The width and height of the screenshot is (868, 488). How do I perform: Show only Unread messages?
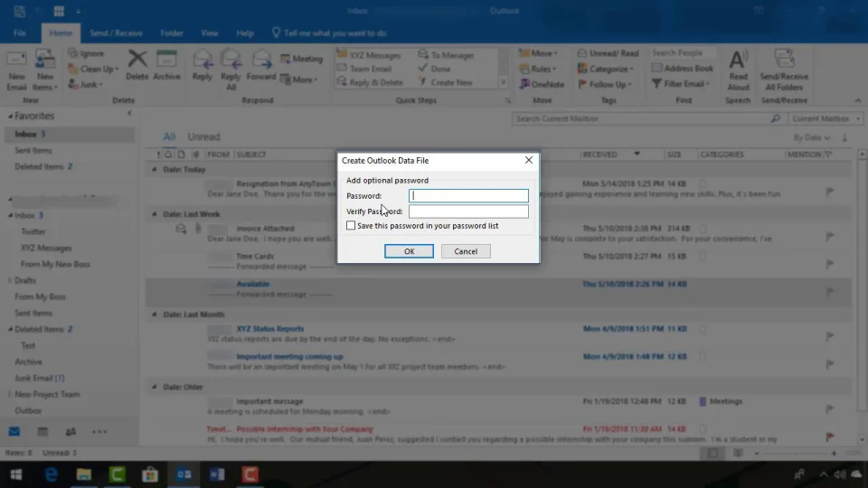pyautogui.click(x=203, y=136)
